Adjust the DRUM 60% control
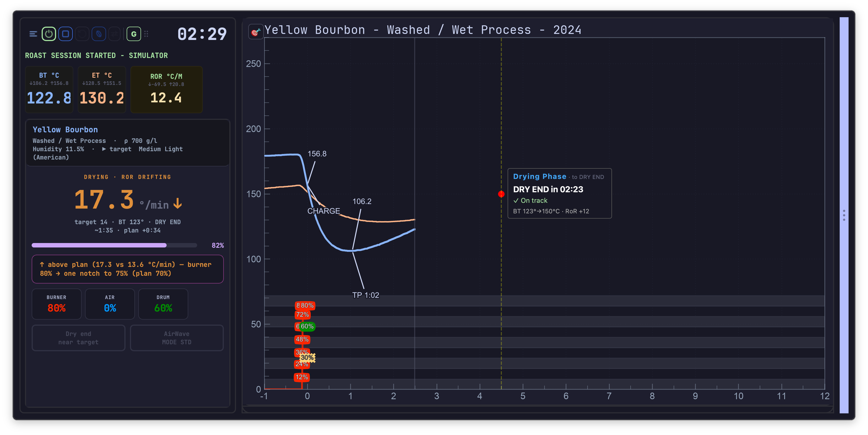 pyautogui.click(x=163, y=304)
